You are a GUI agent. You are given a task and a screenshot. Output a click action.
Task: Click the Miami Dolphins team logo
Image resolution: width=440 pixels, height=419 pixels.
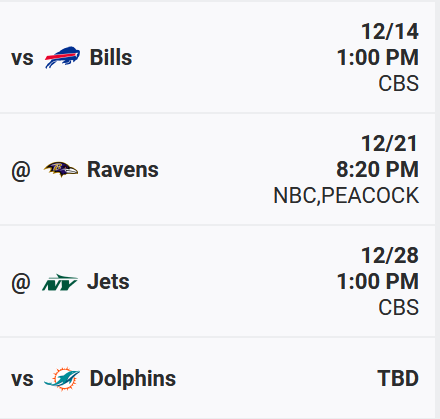click(x=62, y=378)
